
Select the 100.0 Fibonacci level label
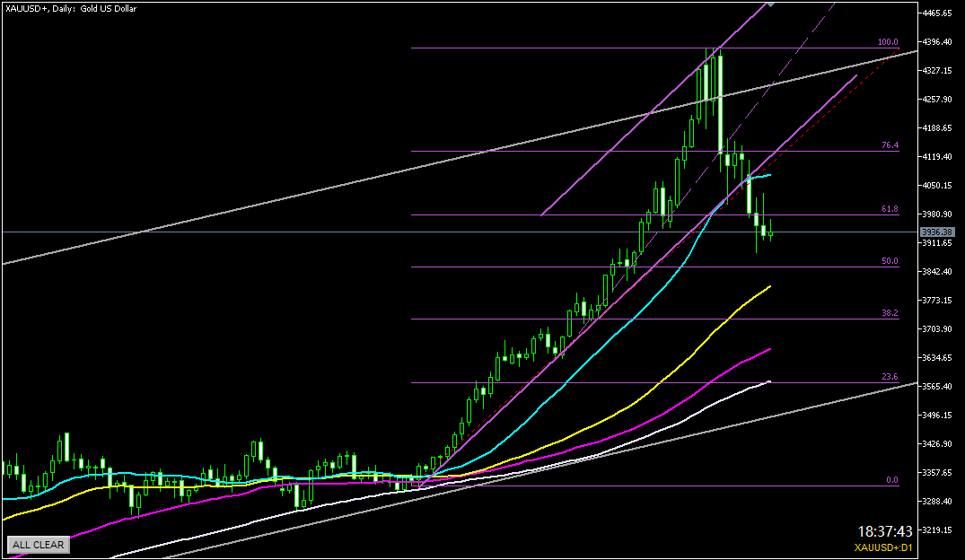888,42
